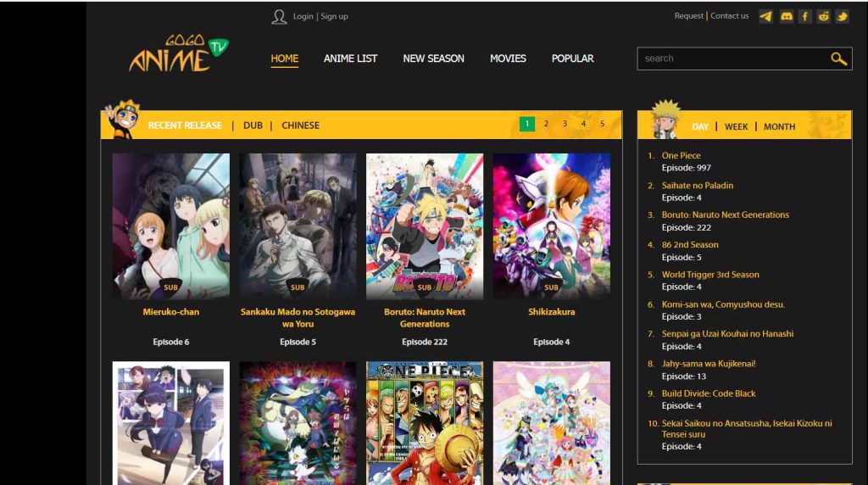The width and height of the screenshot is (868, 485).
Task: Open the Boruto poster thumbnail
Action: (x=425, y=226)
